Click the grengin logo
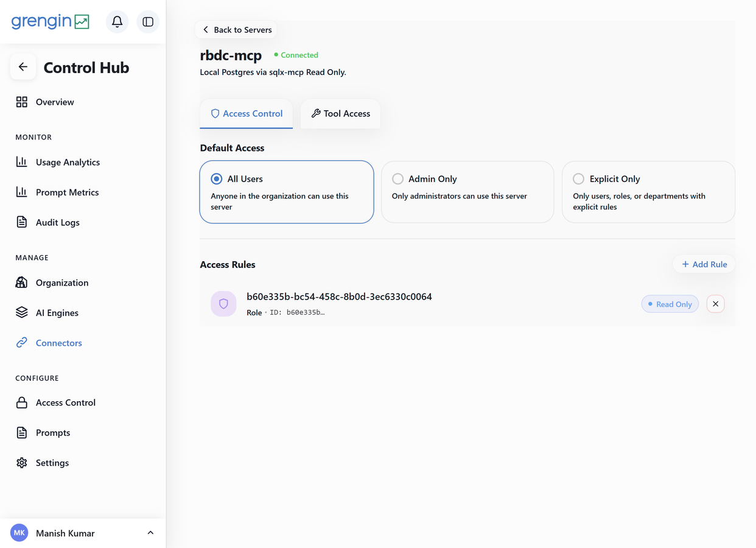The image size is (756, 548). [51, 21]
